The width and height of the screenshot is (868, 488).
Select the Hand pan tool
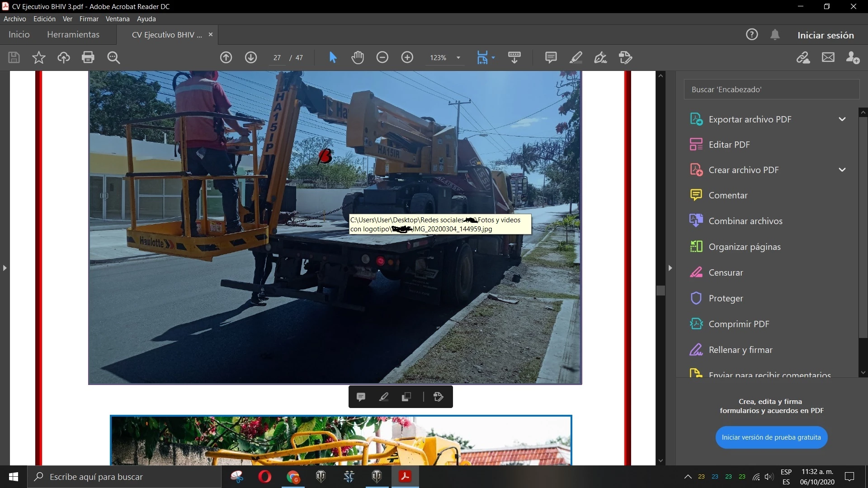[x=358, y=57]
